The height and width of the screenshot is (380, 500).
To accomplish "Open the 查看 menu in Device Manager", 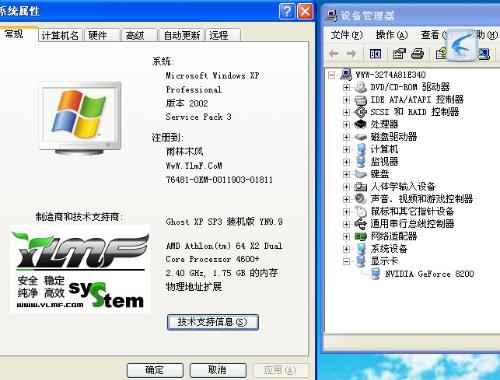I will tap(433, 35).
